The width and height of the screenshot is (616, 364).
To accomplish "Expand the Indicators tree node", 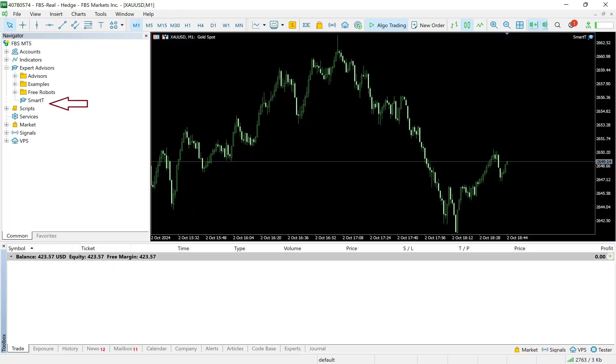I will (x=7, y=60).
